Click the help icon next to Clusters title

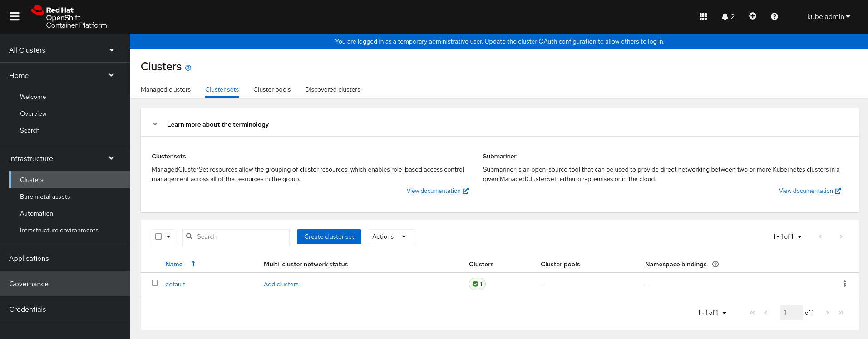tap(188, 68)
